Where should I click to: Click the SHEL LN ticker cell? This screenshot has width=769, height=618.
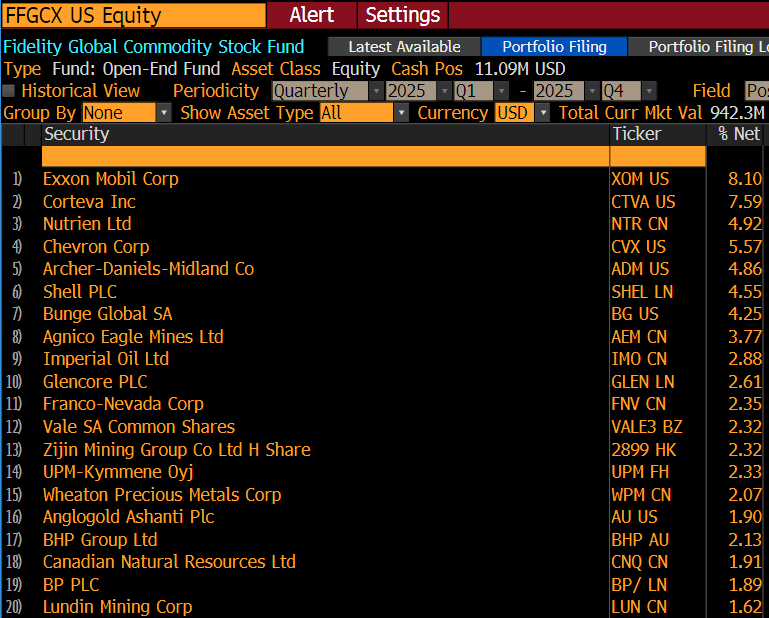tap(642, 292)
